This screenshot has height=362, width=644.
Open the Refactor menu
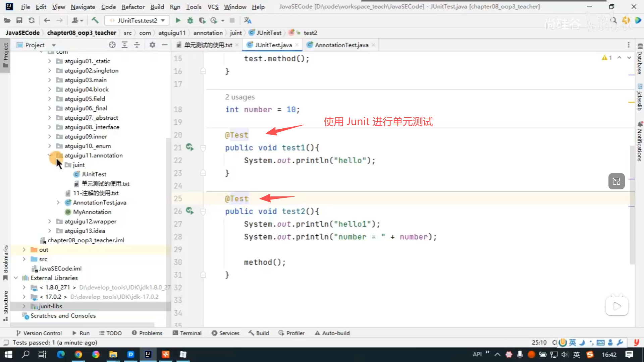pyautogui.click(x=133, y=7)
